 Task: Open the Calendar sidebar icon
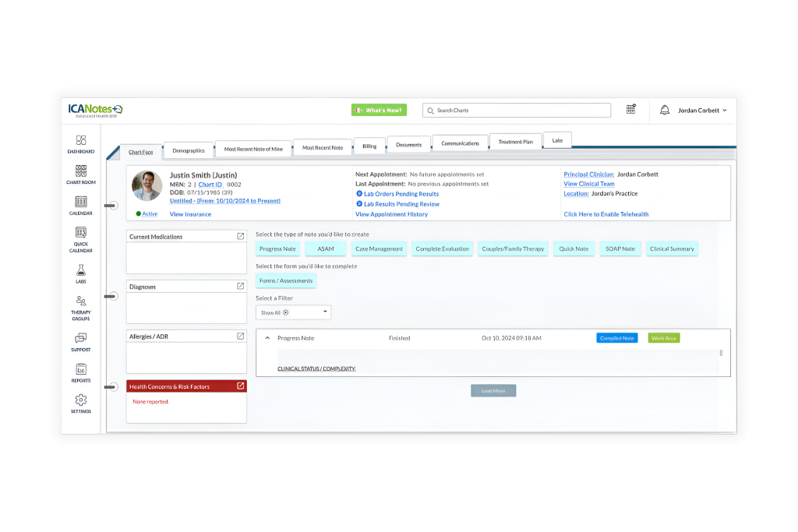pos(81,203)
